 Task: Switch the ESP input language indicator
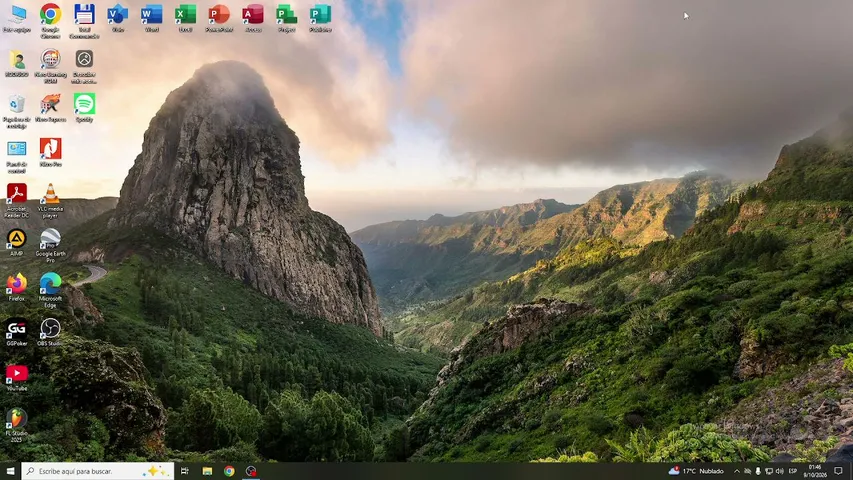point(793,471)
